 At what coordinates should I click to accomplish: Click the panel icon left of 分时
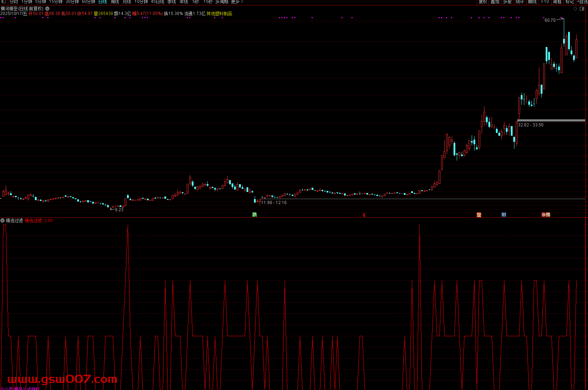(x=3, y=2)
